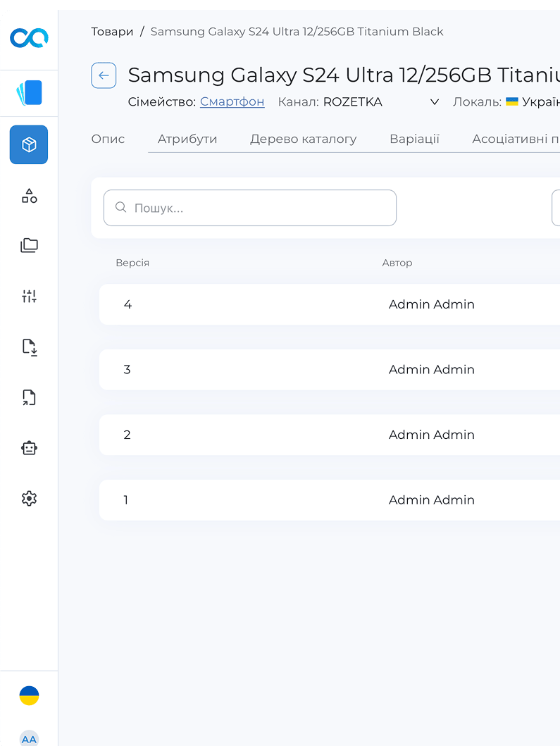Switch to the Дерево каталогу tab
The width and height of the screenshot is (560, 746).
click(x=303, y=139)
